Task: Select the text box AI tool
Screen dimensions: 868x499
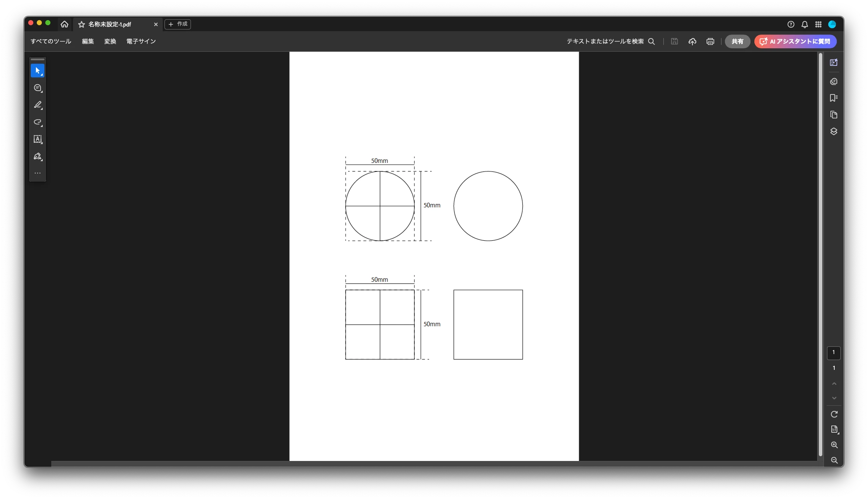Action: tap(38, 139)
